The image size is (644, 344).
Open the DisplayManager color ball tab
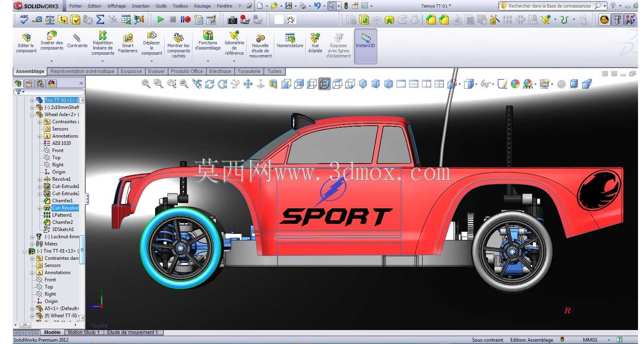(51, 83)
